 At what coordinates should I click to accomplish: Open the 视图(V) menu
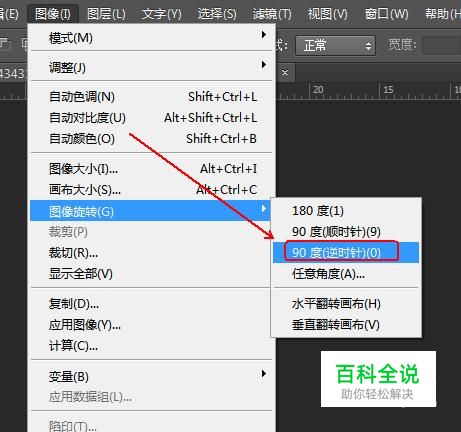tap(327, 14)
